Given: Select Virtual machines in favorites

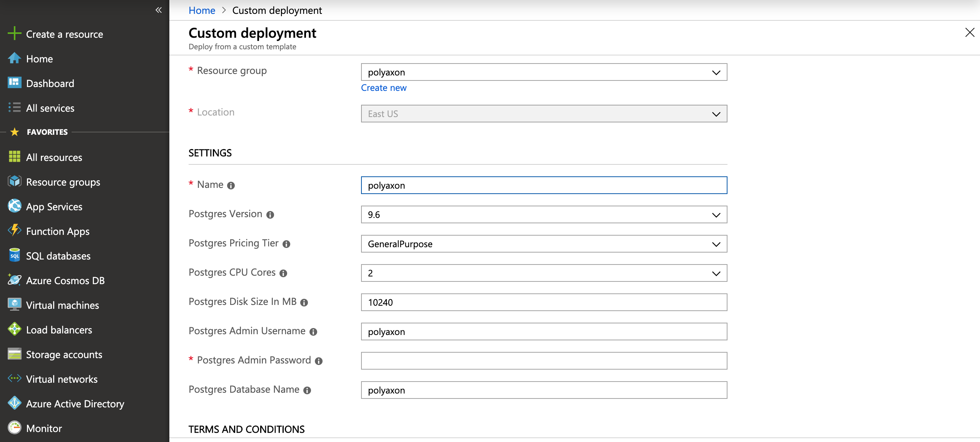Looking at the screenshot, I should (62, 305).
